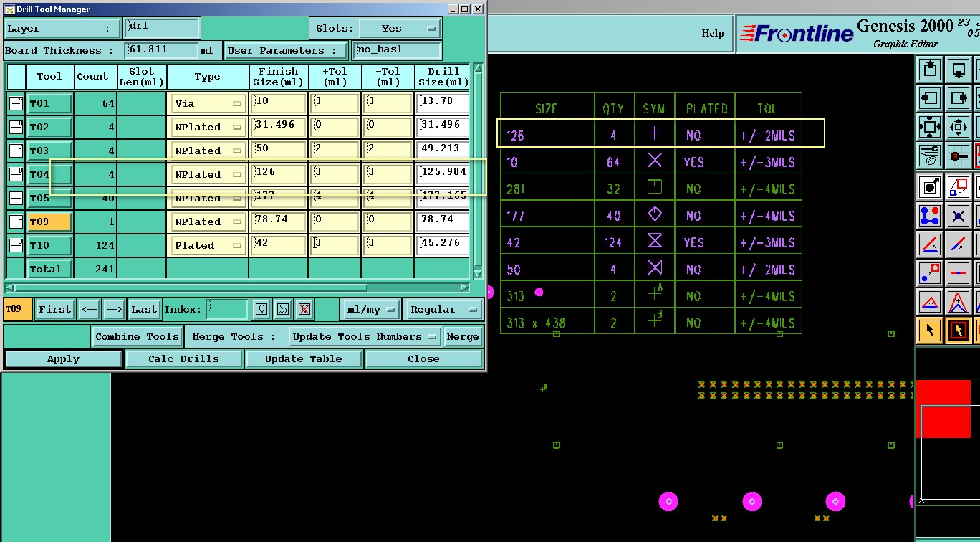980x542 pixels.
Task: Click the T01 finish size field 10
Action: click(x=279, y=103)
